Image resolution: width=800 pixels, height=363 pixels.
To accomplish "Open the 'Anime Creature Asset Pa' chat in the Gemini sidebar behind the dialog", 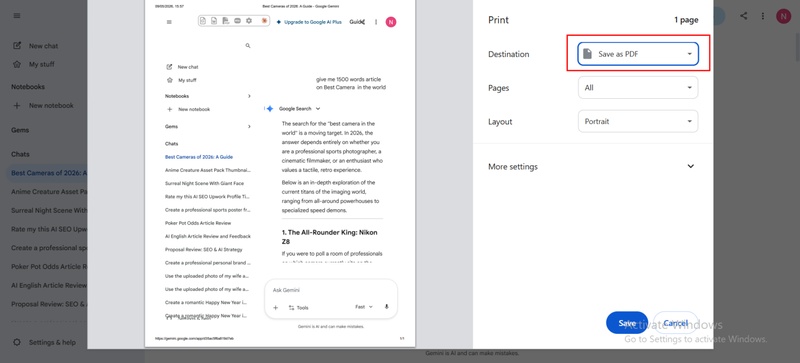I will pyautogui.click(x=49, y=192).
